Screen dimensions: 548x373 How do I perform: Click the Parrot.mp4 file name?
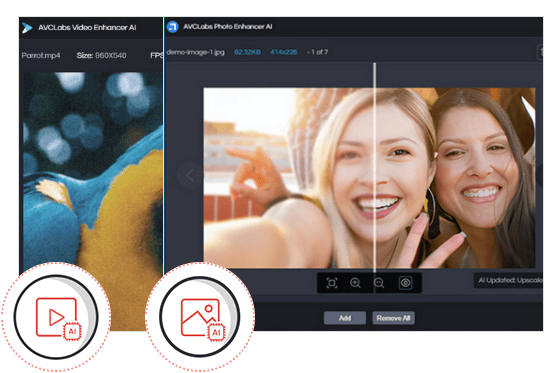(41, 55)
